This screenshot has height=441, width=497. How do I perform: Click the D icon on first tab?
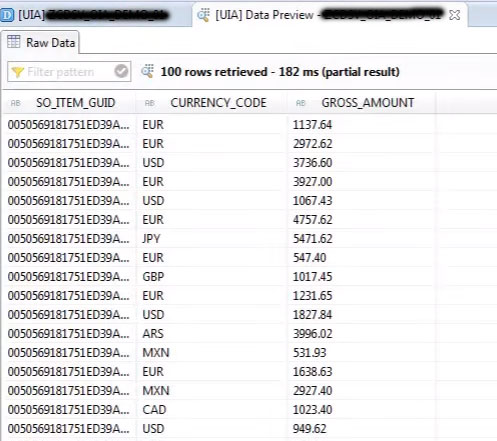tap(7, 15)
